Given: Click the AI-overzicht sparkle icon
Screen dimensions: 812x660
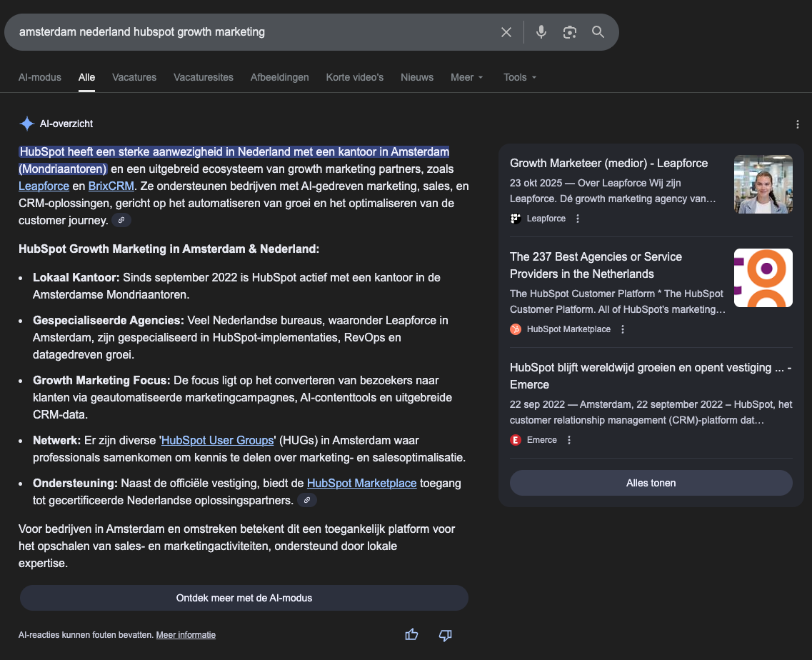Looking at the screenshot, I should pos(26,123).
